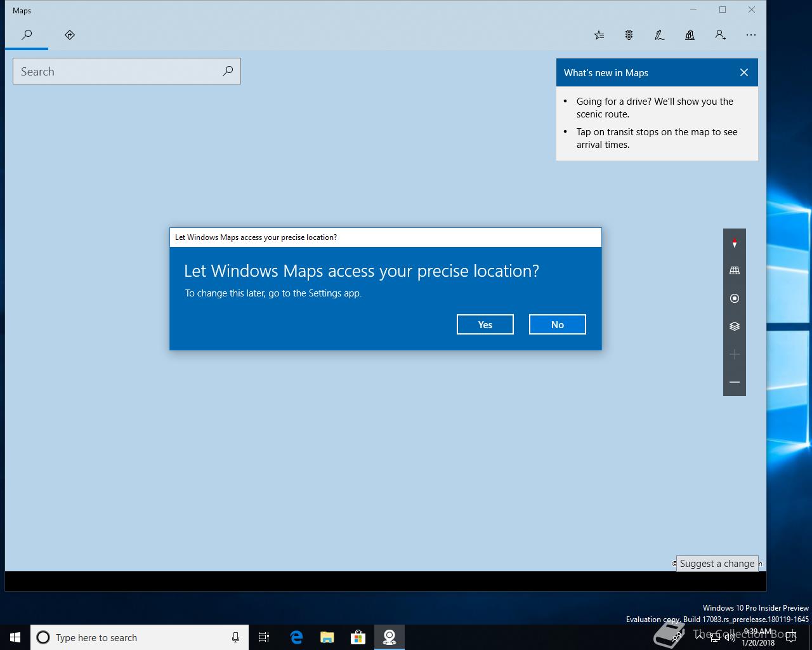Viewport: 812px width, 650px height.
Task: Toggle the map tilt grid icon
Action: pos(735,270)
